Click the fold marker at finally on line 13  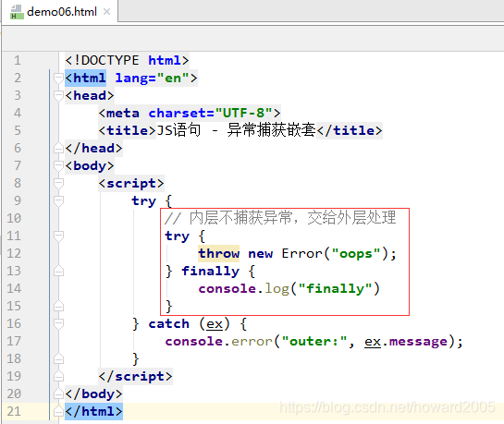58,272
